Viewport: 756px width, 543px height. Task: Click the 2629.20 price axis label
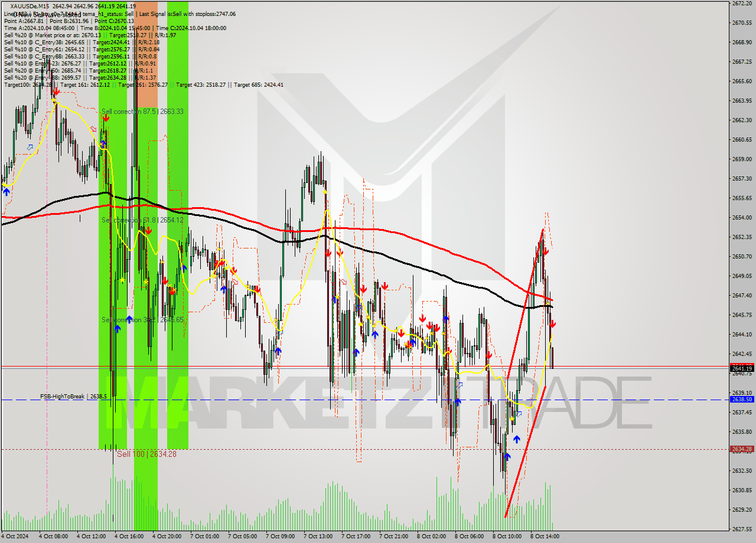click(742, 510)
